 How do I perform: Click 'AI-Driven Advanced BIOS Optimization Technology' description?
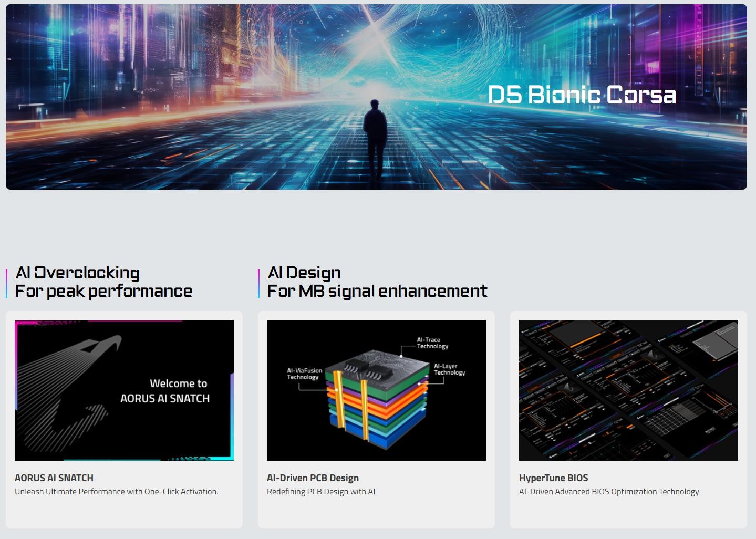point(609,492)
